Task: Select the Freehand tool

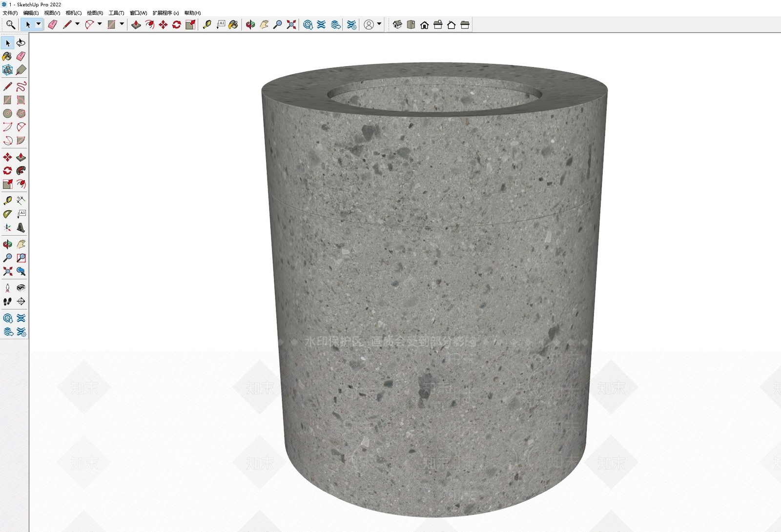Action: click(x=21, y=86)
